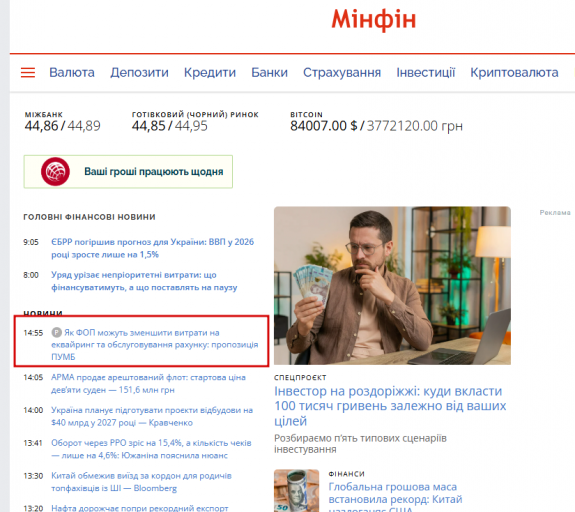Click the 13:41 news timestamp
575x512 pixels.
[x=33, y=443]
